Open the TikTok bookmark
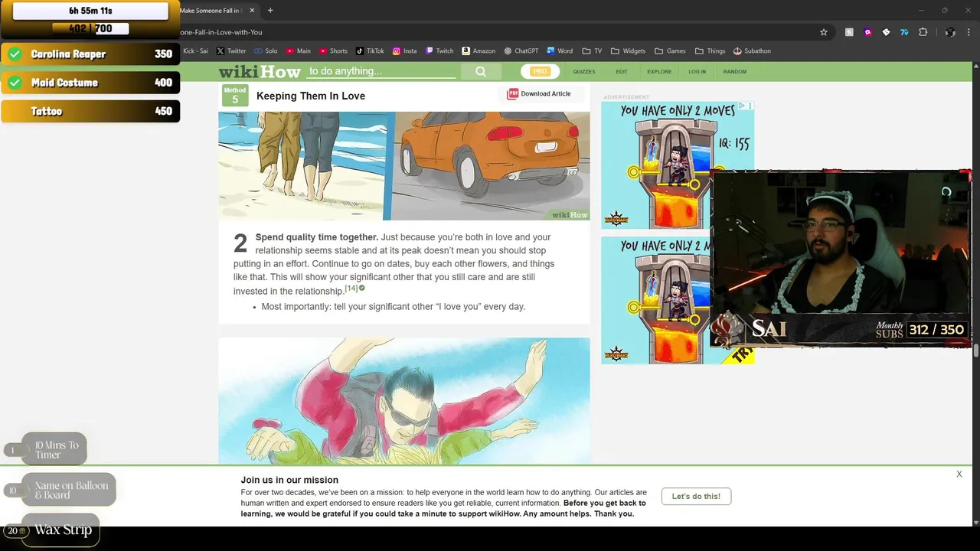980x551 pixels. [370, 51]
